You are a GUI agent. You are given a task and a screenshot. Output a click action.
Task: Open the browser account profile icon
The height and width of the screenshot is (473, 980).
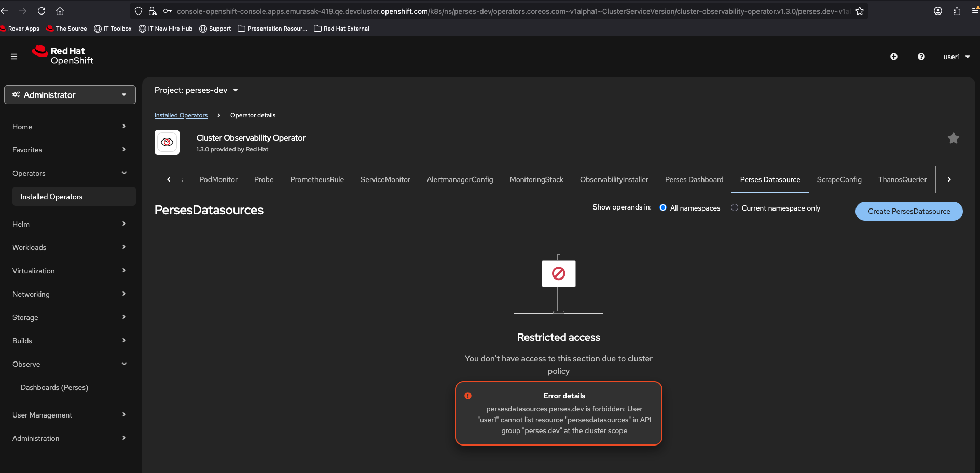[938, 11]
